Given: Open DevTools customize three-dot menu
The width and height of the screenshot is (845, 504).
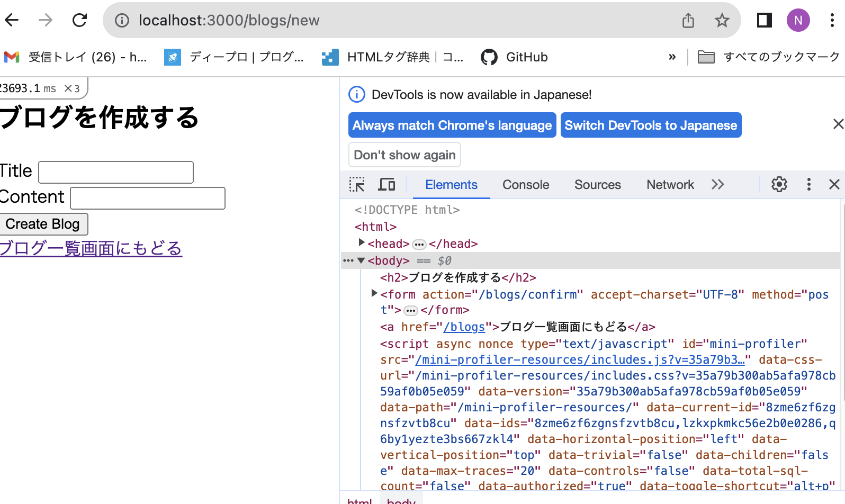Looking at the screenshot, I should [808, 184].
